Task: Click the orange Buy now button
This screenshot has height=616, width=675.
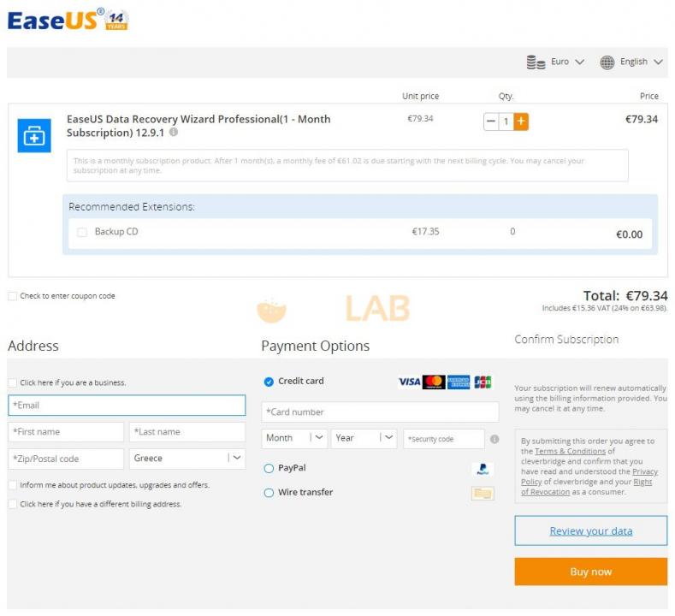Action: [591, 572]
